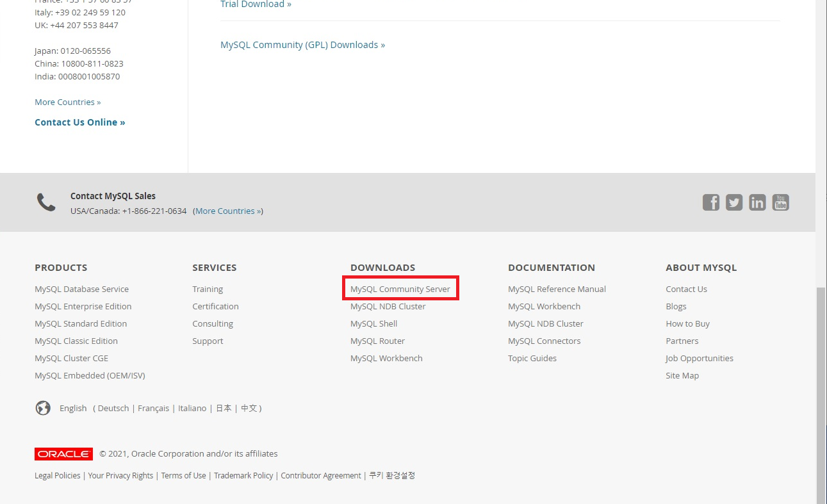827x504 pixels.
Task: Open Contact Us Online link
Action: click(80, 122)
